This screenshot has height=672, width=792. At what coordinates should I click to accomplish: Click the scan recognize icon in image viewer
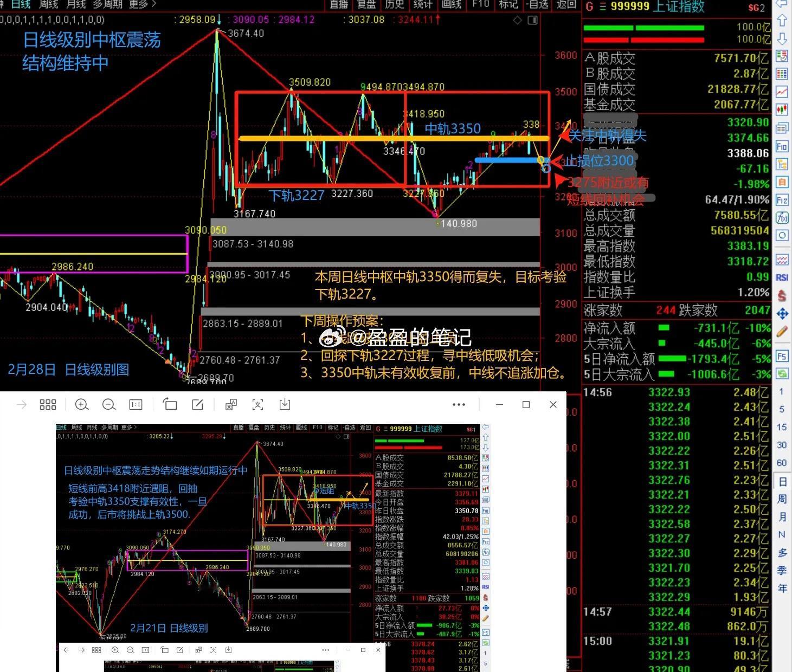[x=257, y=404]
